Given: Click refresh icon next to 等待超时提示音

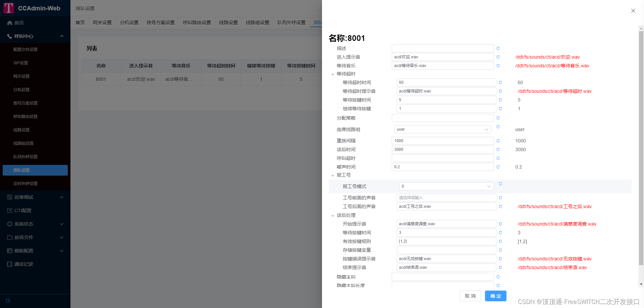Looking at the screenshot, I should pyautogui.click(x=500, y=91).
